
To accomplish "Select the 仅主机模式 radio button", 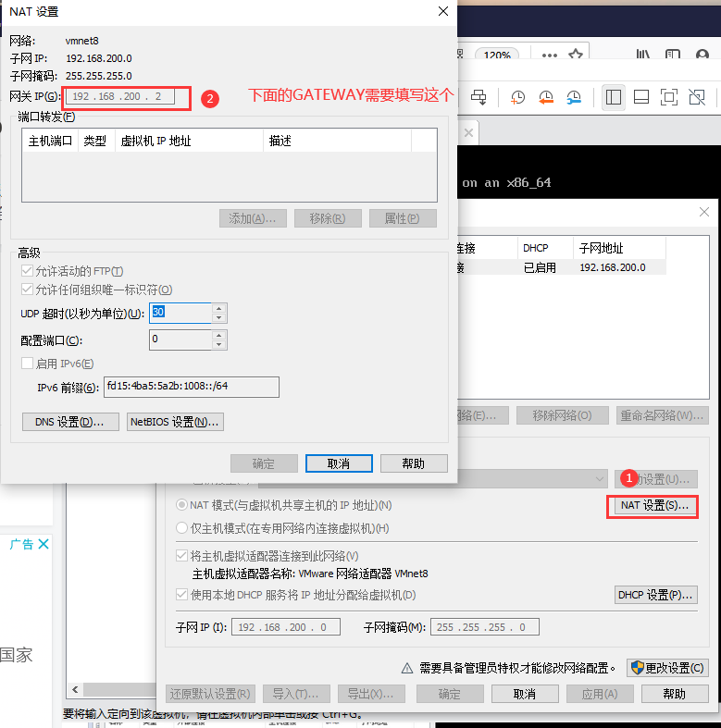I will (181, 528).
